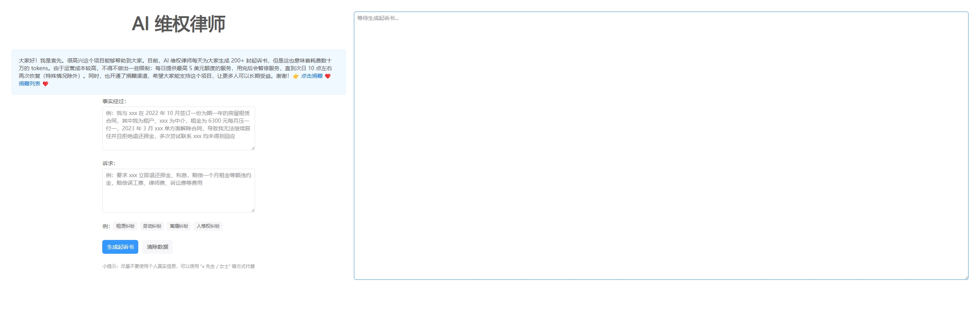Open the 捐赠列表 link

29,84
